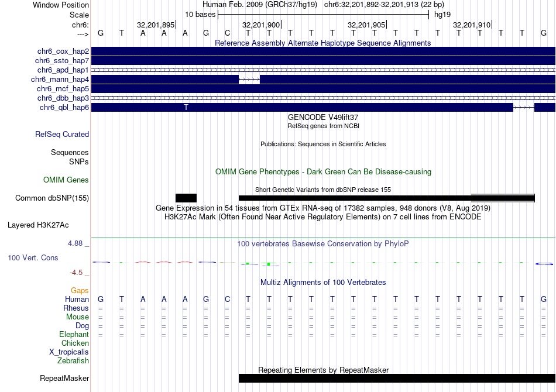
Task: Open the OMIM Genes track label
Action: tap(66, 180)
